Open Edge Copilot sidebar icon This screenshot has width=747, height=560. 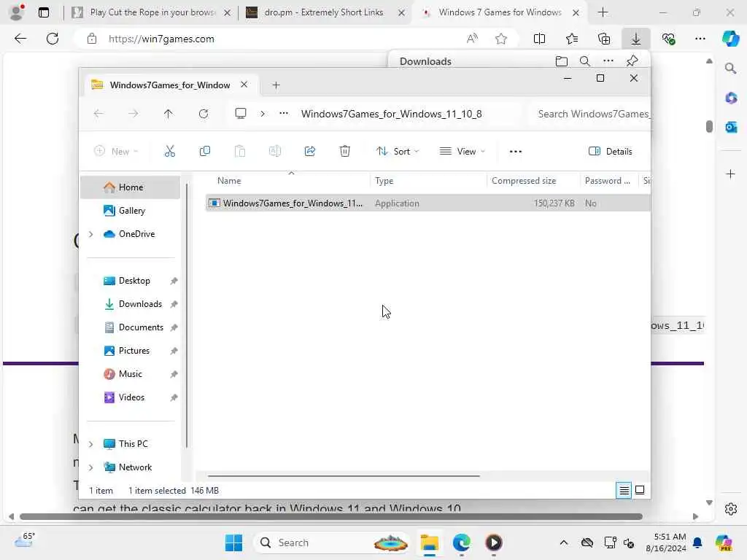tap(729, 39)
